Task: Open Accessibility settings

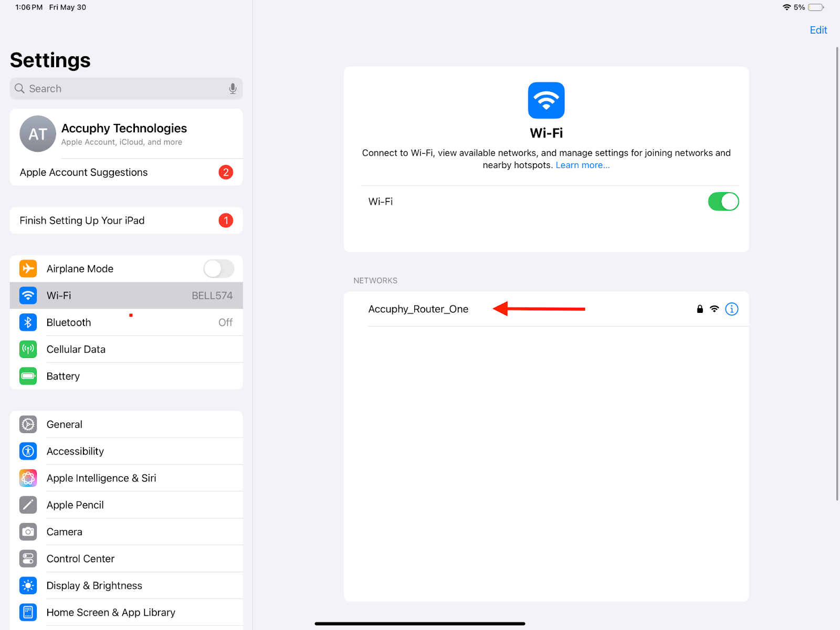Action: 126,451
